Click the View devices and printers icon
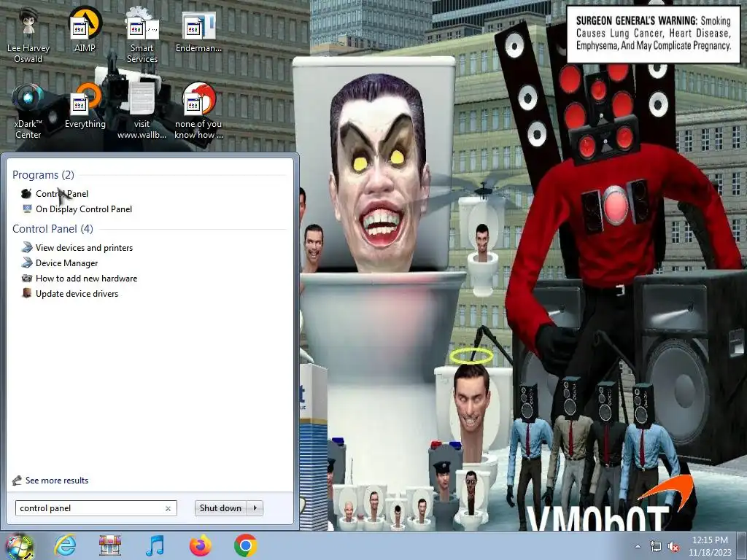This screenshot has height=560, width=747. [27, 247]
